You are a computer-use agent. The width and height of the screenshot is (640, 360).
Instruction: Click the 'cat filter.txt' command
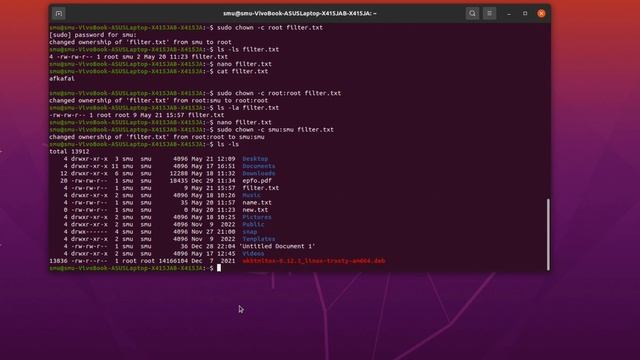[x=242, y=71]
